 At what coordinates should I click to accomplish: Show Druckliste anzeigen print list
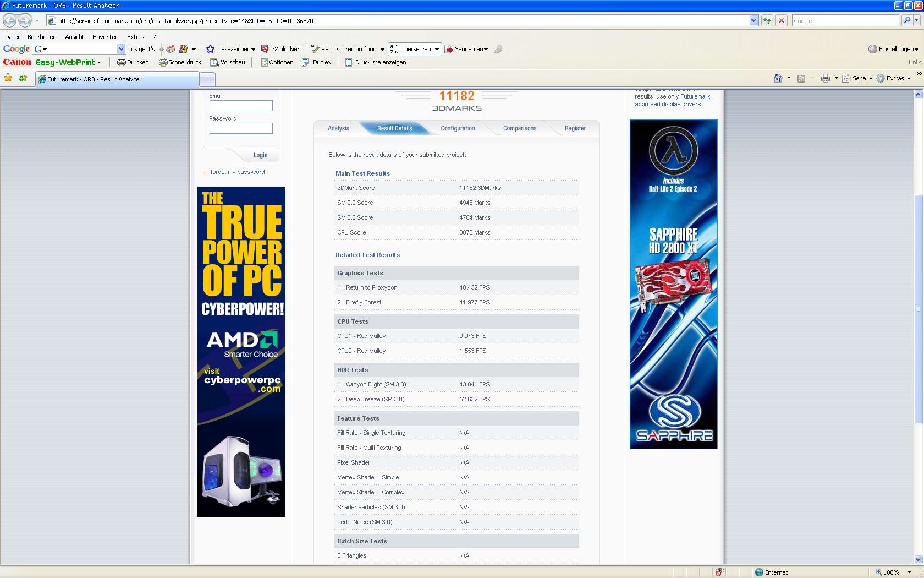(x=376, y=62)
